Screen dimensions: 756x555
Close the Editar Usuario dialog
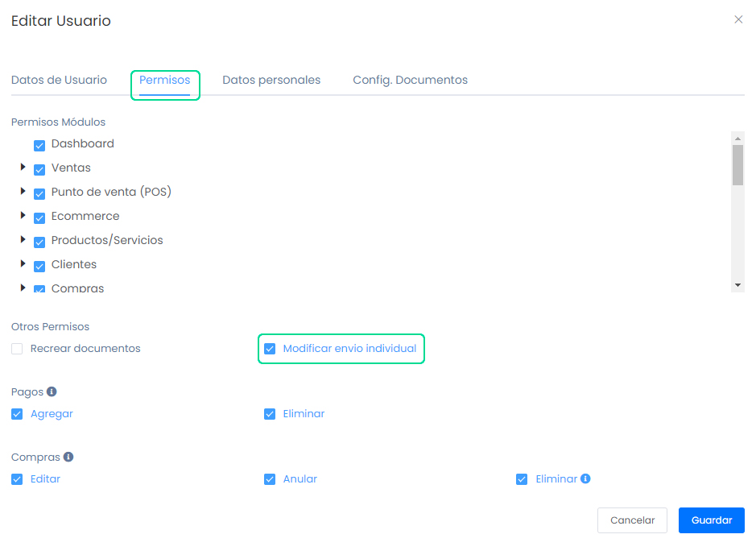[738, 20]
